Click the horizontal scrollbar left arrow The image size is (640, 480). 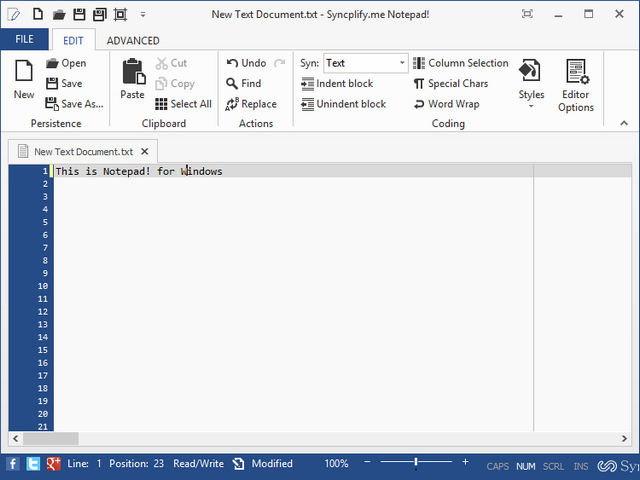pos(16,439)
